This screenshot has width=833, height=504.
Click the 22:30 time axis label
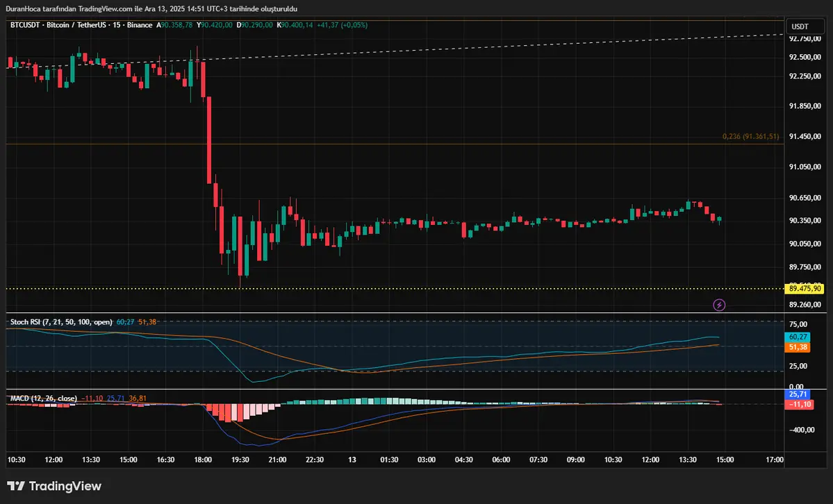[315, 460]
